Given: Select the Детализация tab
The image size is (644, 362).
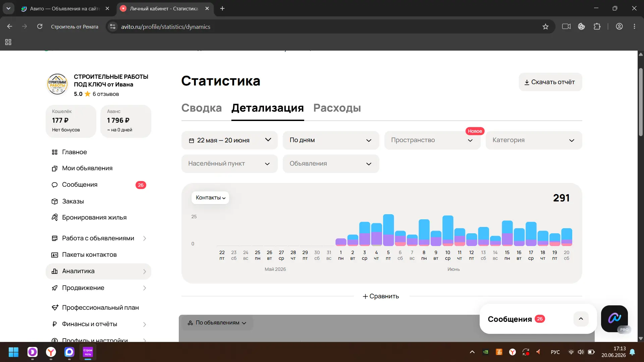Looking at the screenshot, I should click(268, 108).
